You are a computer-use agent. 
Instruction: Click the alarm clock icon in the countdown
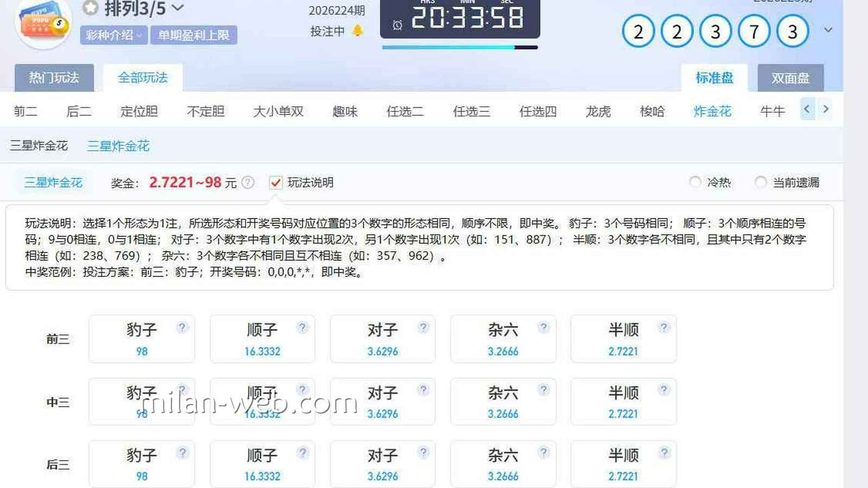[x=397, y=25]
